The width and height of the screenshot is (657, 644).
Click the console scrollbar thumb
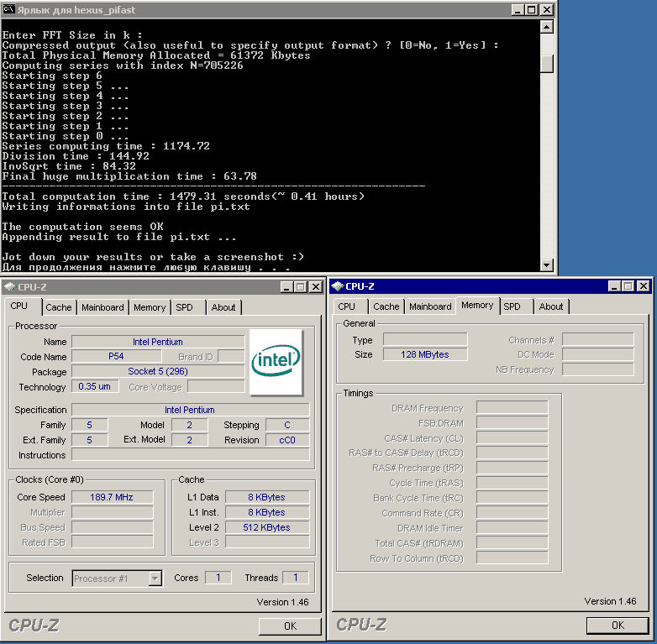point(546,63)
